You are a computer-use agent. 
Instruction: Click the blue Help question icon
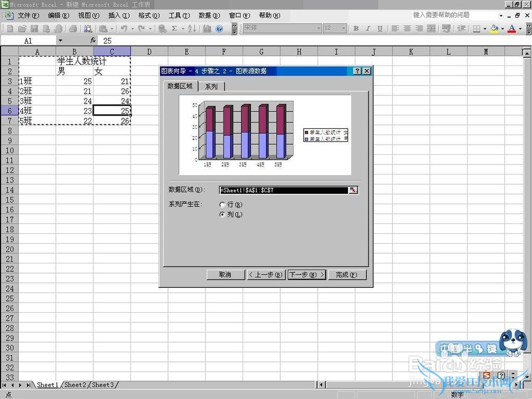pos(220,29)
